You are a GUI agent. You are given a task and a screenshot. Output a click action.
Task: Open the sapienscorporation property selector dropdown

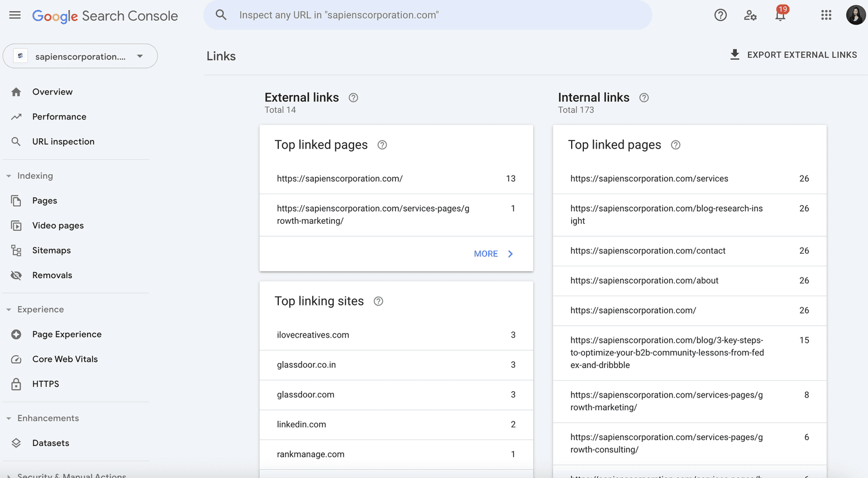click(x=80, y=57)
